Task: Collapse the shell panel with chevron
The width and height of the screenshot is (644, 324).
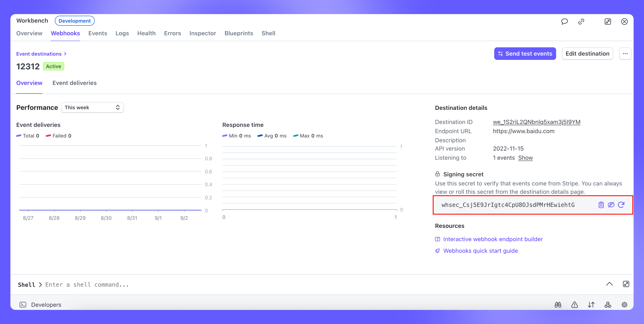Action: point(609,284)
